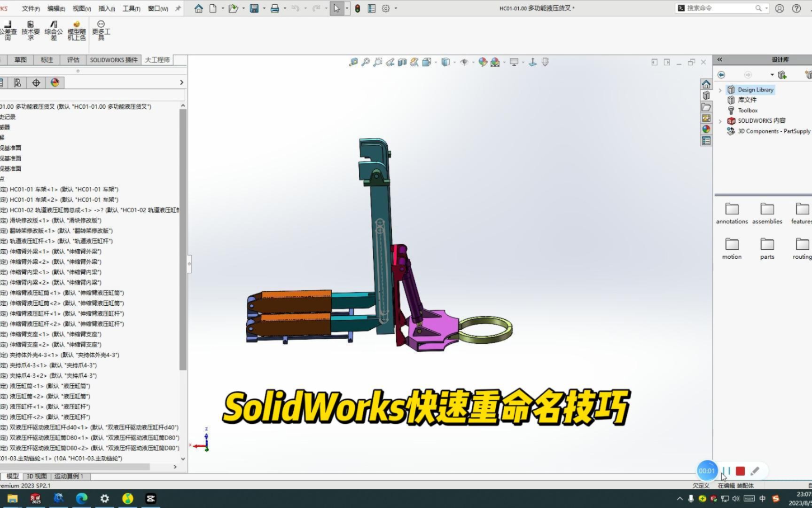Open the Options gear icon

point(386,8)
